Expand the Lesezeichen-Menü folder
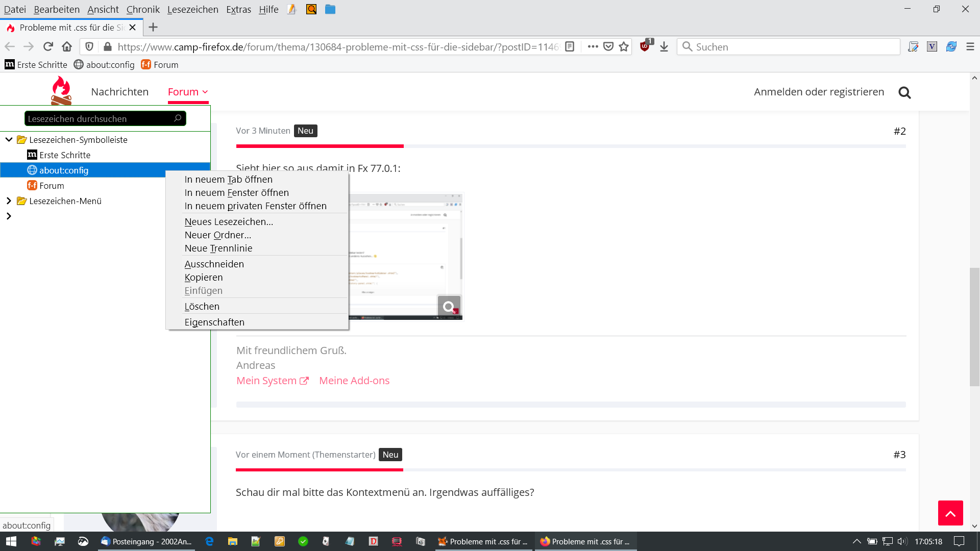The width and height of the screenshot is (980, 551). [9, 201]
